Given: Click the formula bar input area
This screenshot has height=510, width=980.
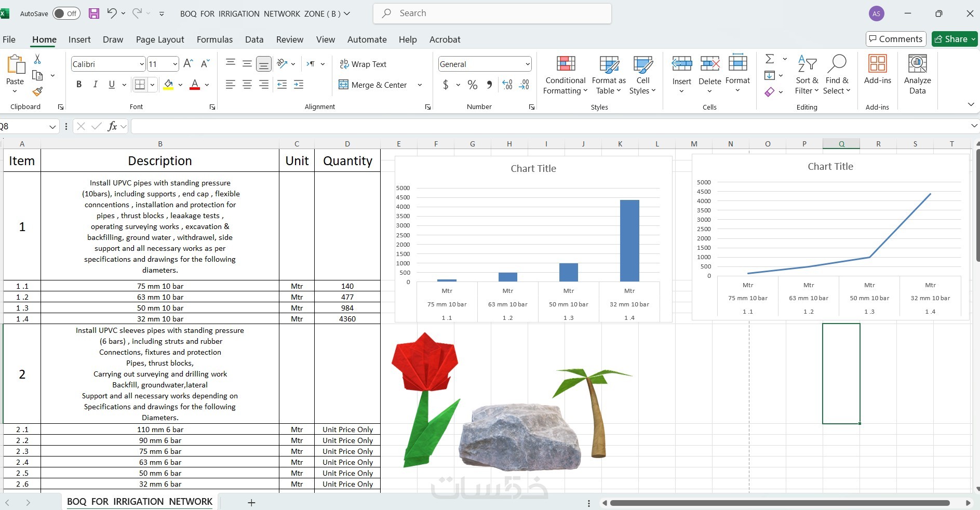Looking at the screenshot, I should click(549, 126).
